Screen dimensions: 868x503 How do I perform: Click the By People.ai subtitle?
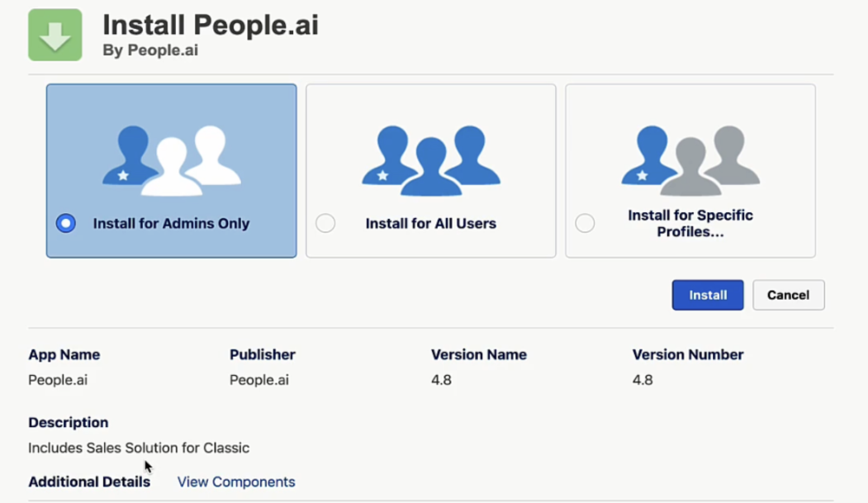tap(150, 50)
